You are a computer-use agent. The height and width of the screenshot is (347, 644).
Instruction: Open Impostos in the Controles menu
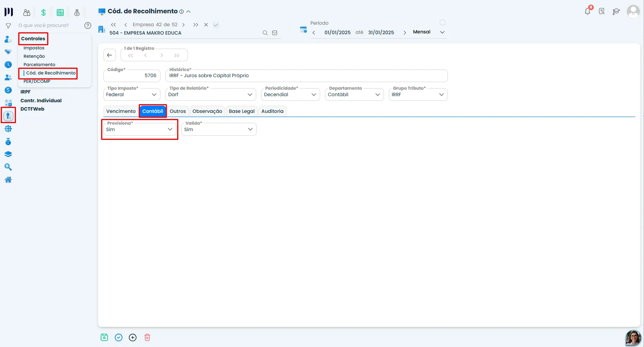(34, 48)
